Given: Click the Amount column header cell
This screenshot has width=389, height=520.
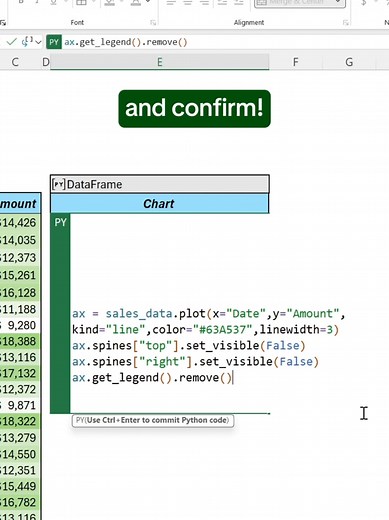Looking at the screenshot, I should click(x=20, y=204).
